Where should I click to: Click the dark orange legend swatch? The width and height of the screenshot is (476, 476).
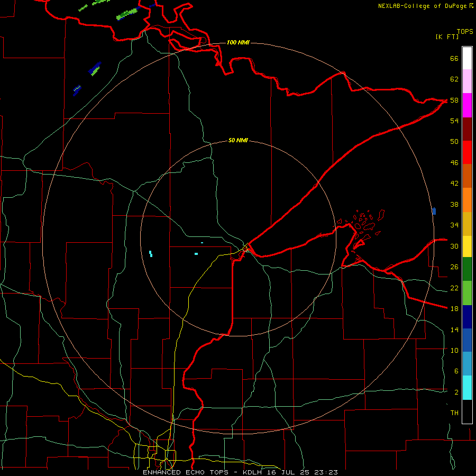coord(467,176)
